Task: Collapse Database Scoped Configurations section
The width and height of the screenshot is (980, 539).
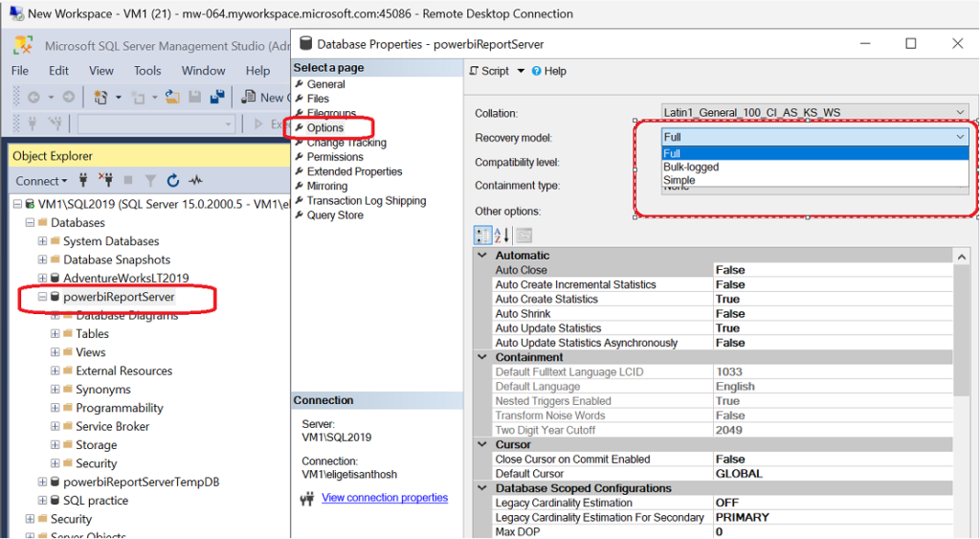Action: point(482,488)
